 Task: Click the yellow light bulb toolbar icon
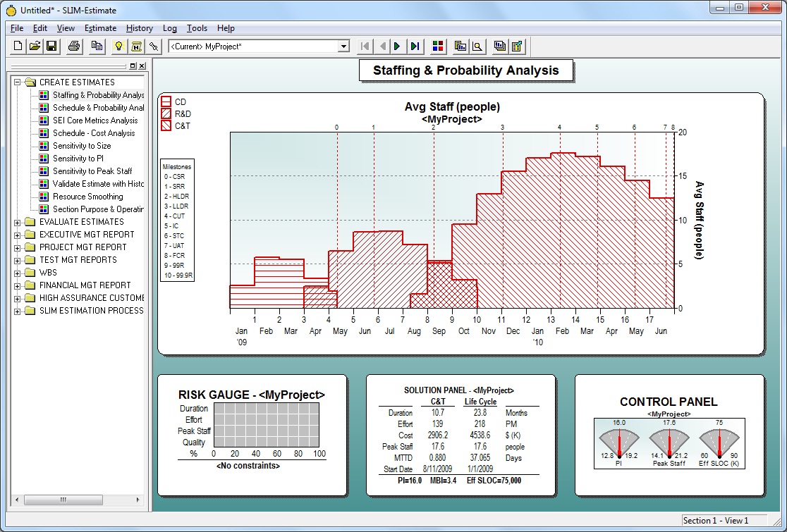tap(118, 46)
